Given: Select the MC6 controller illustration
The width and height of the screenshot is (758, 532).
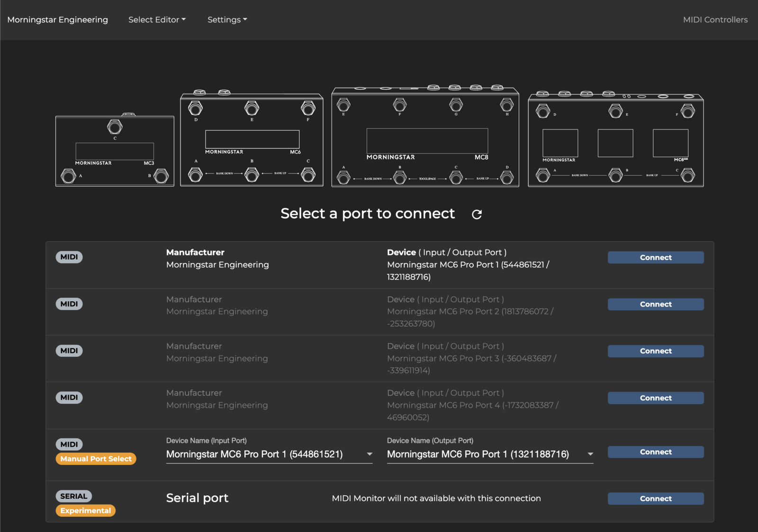Looking at the screenshot, I should pyautogui.click(x=252, y=139).
